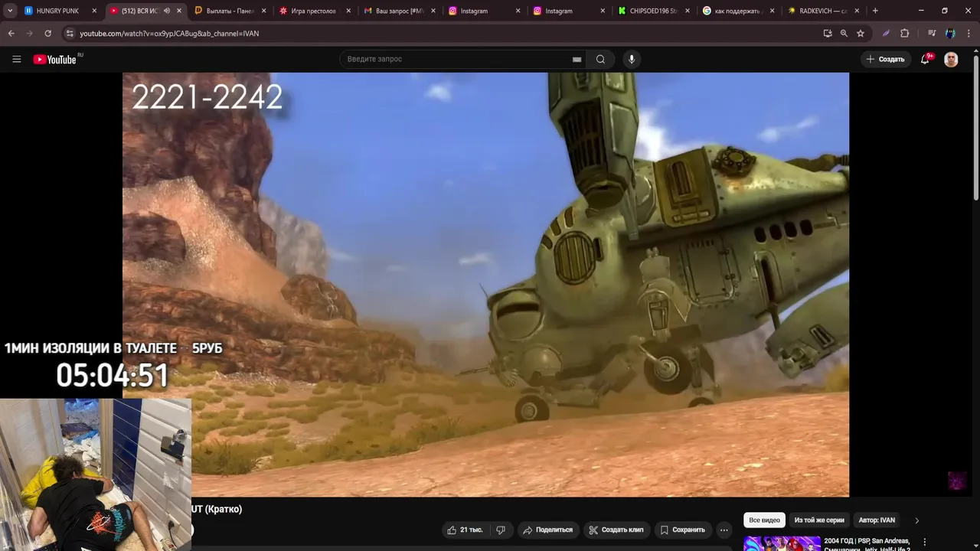
Task: Click the browser address bar URL
Action: [169, 34]
